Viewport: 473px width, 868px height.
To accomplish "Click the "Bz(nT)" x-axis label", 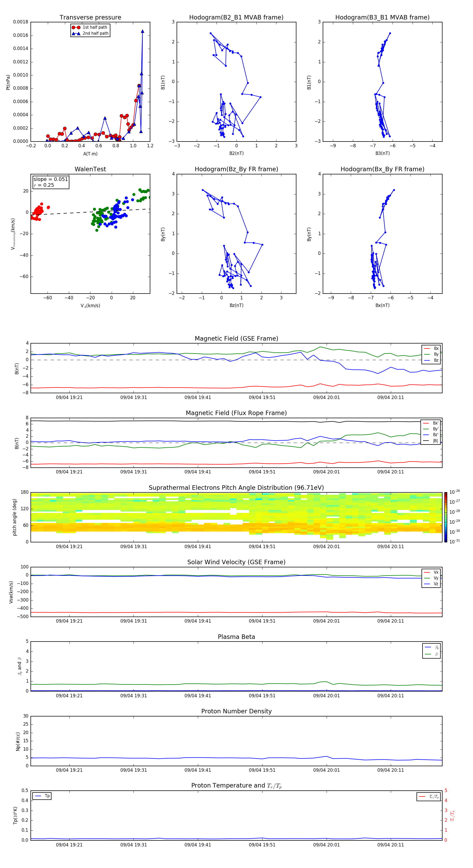I will click(236, 305).
